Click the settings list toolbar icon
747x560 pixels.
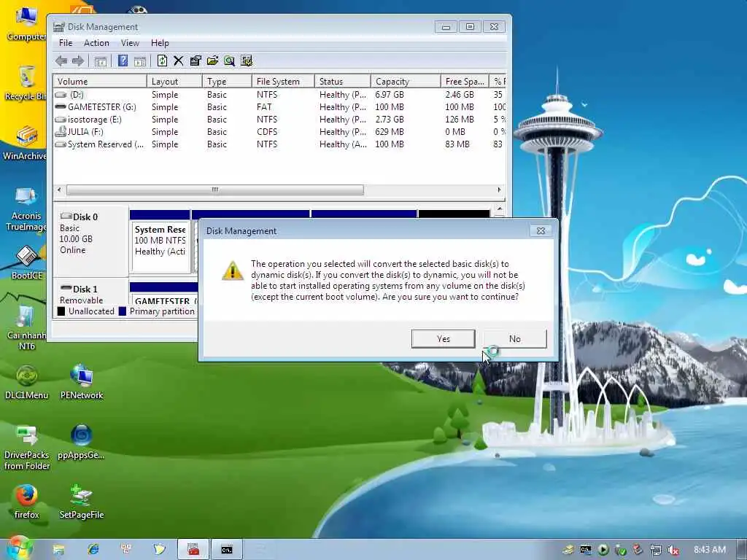point(247,61)
